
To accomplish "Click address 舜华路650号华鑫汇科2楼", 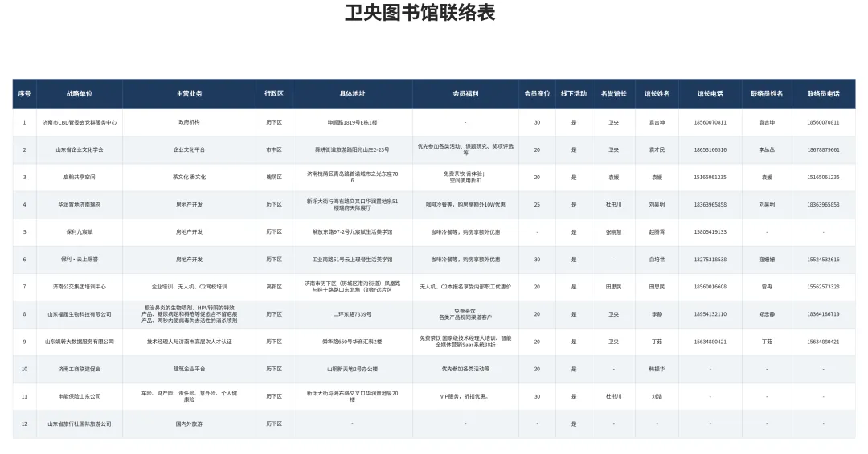I will pos(352,342).
